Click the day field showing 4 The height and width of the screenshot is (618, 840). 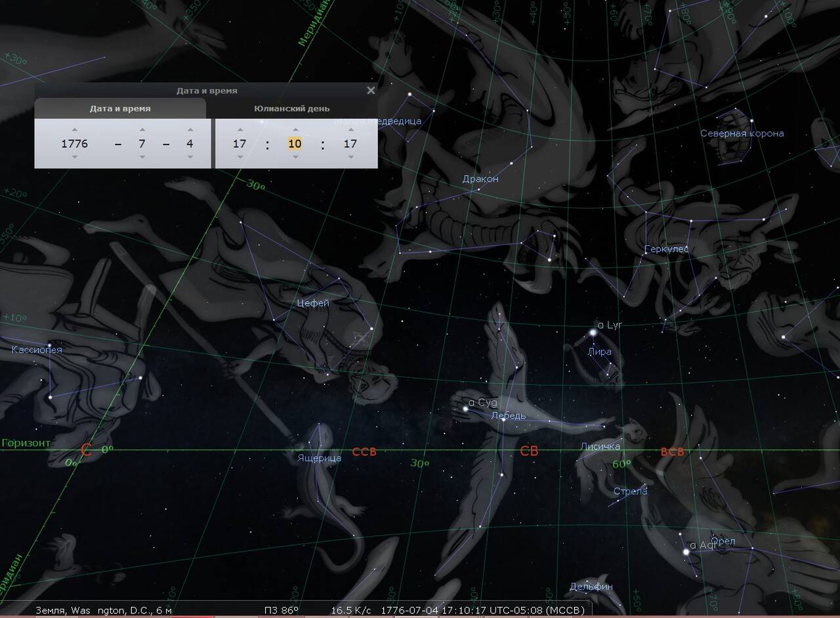pyautogui.click(x=190, y=143)
